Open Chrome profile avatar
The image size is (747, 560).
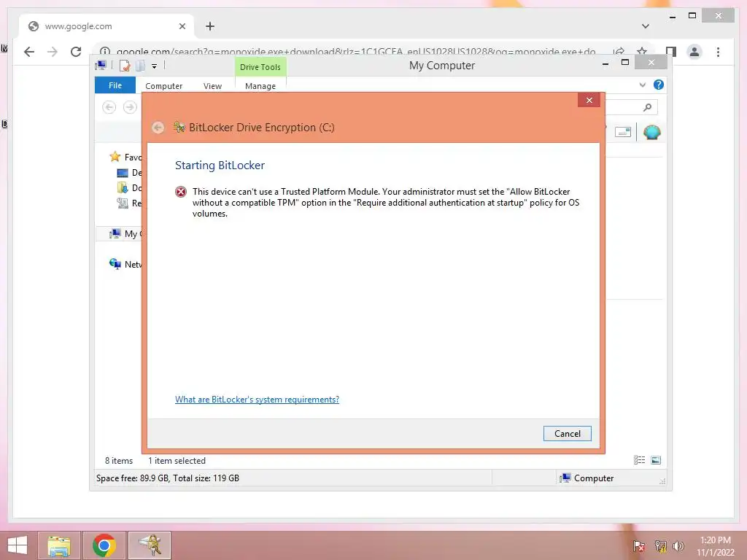[x=694, y=52]
